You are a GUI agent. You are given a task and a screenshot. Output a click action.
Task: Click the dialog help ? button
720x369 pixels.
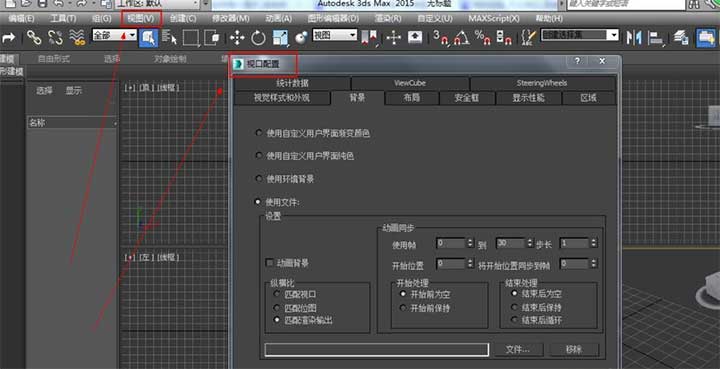tap(578, 61)
